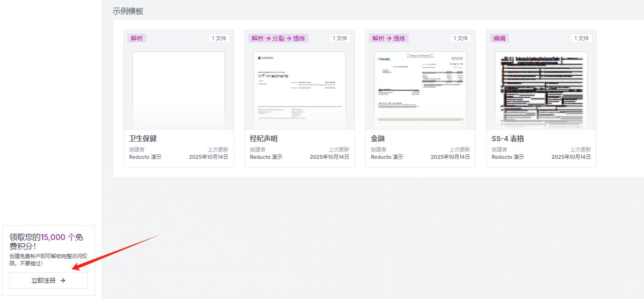Click the 1 文件 badge on SS-4 表格 card
The width and height of the screenshot is (644, 299).
[581, 38]
